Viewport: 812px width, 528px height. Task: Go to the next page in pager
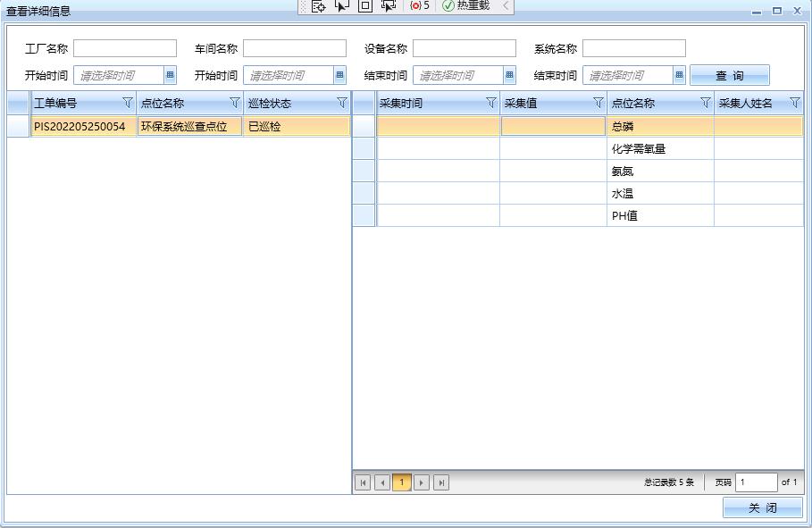[x=422, y=482]
